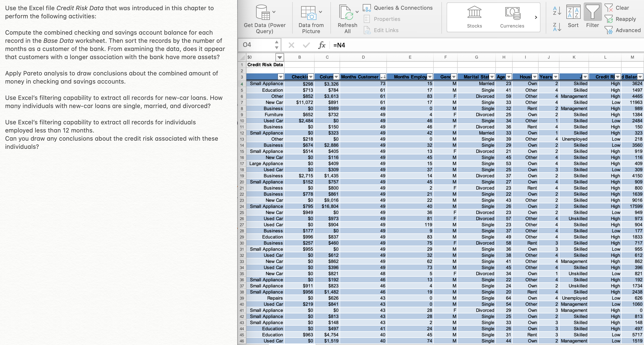Open the Marital Status filter dropdown

(x=492, y=77)
